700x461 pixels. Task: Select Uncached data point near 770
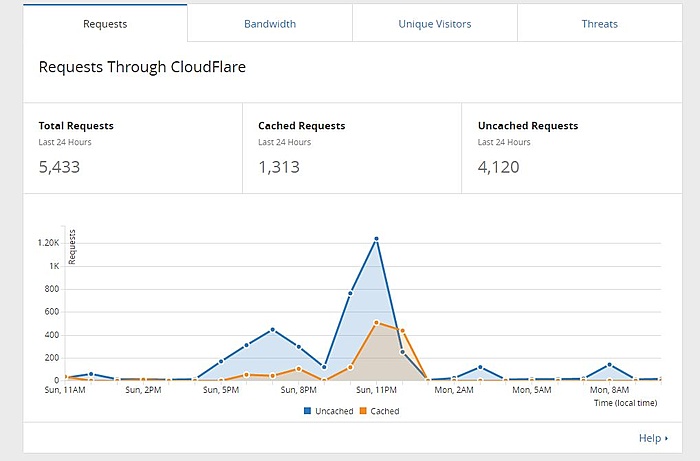[350, 293]
